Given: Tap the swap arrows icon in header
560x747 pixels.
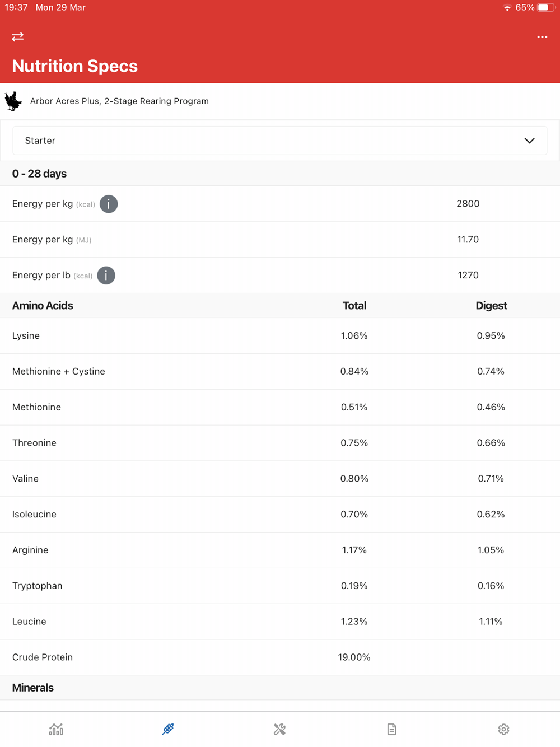Looking at the screenshot, I should pyautogui.click(x=17, y=37).
